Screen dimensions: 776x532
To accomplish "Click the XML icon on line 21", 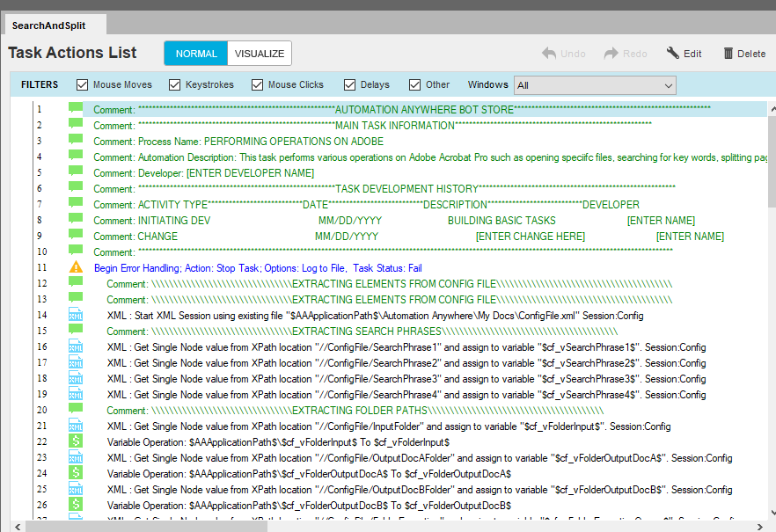I will pos(76,426).
